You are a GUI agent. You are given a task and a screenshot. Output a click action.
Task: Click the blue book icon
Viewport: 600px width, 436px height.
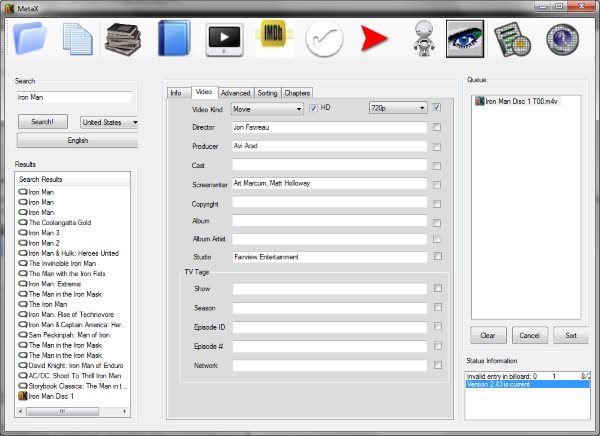[x=174, y=39]
